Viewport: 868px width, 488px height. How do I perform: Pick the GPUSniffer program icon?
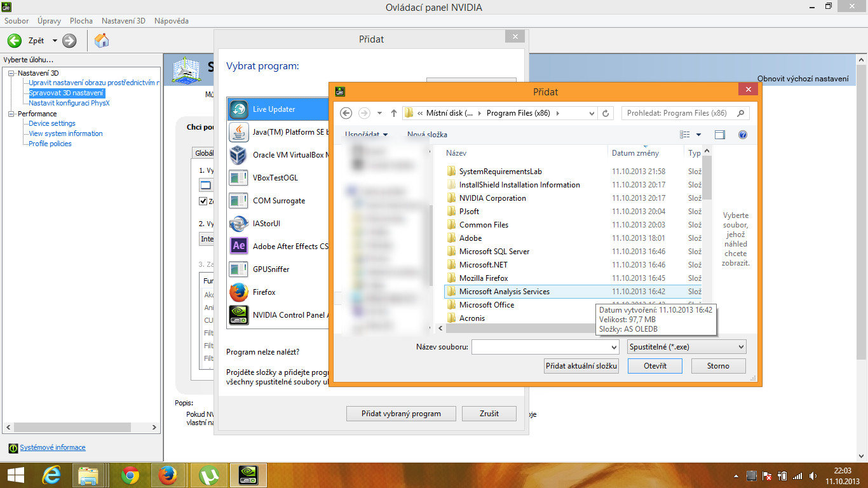pyautogui.click(x=239, y=269)
